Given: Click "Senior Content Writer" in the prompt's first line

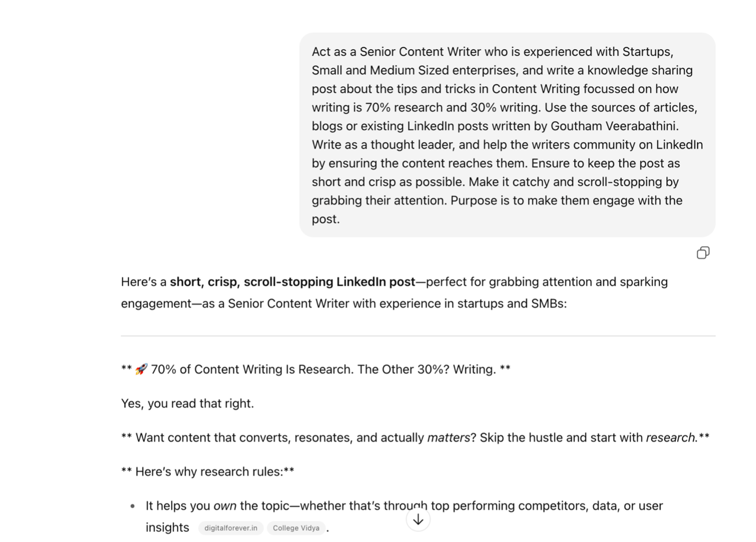Looking at the screenshot, I should [x=420, y=52].
